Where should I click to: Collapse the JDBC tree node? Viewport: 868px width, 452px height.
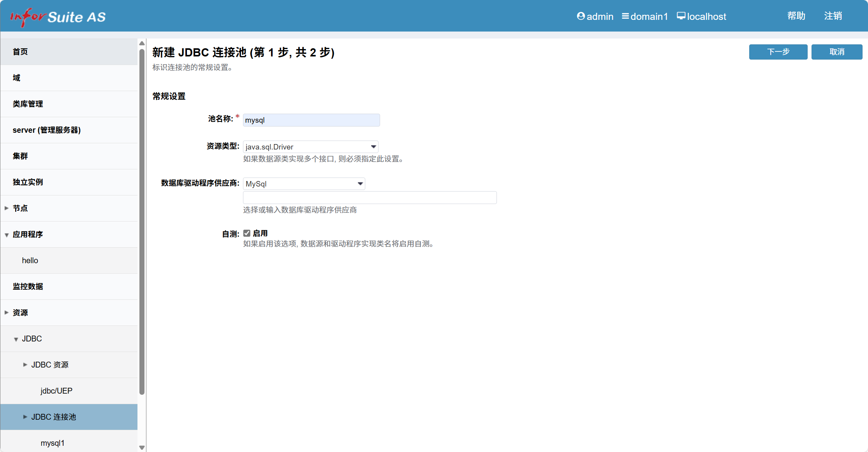pos(16,339)
